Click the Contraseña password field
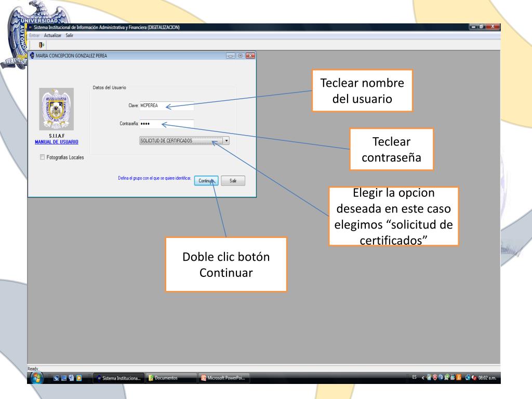The height and width of the screenshot is (399, 532). 166,124
